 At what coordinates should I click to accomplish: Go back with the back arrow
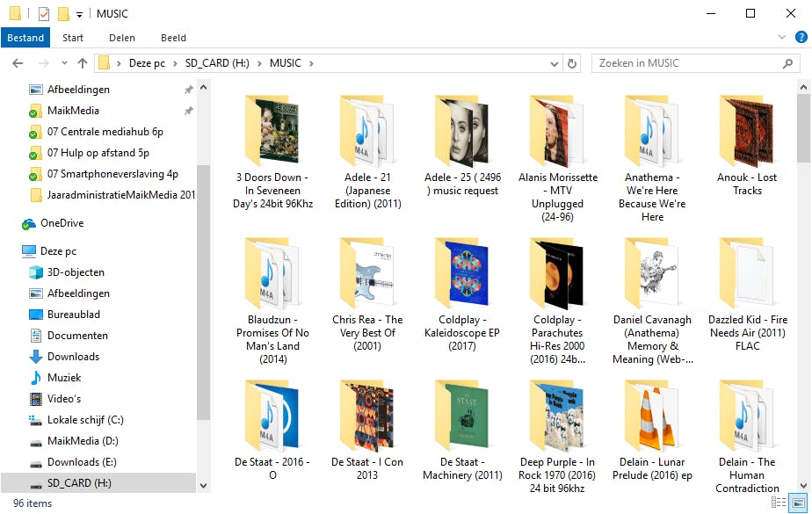18,63
